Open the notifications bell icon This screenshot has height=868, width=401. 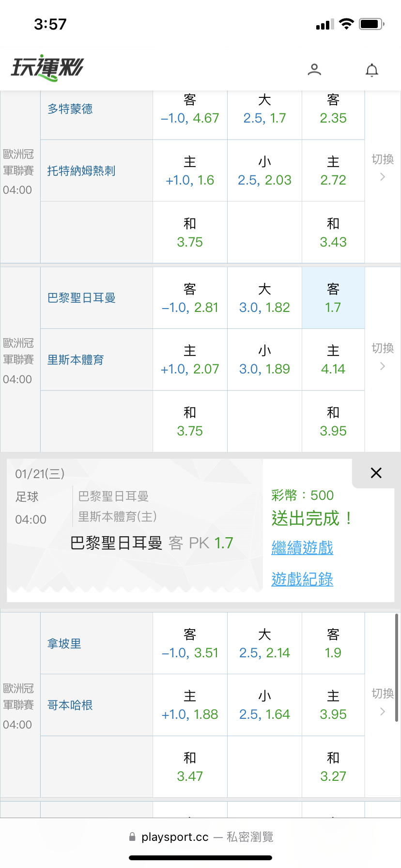point(371,70)
